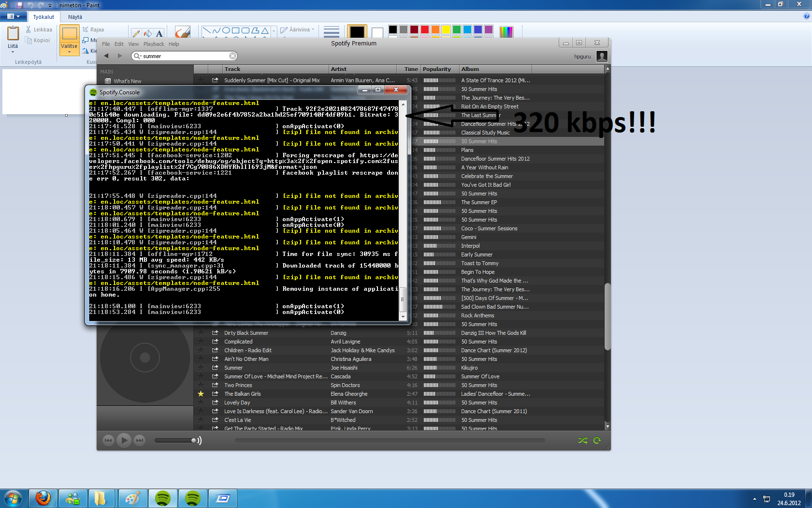Sort Spotify results by Popularity column header
This screenshot has width=812, height=508.
point(440,69)
